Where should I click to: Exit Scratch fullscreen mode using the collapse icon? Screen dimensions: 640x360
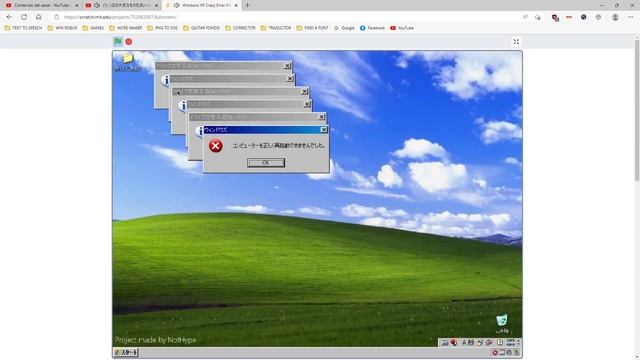[x=516, y=42]
